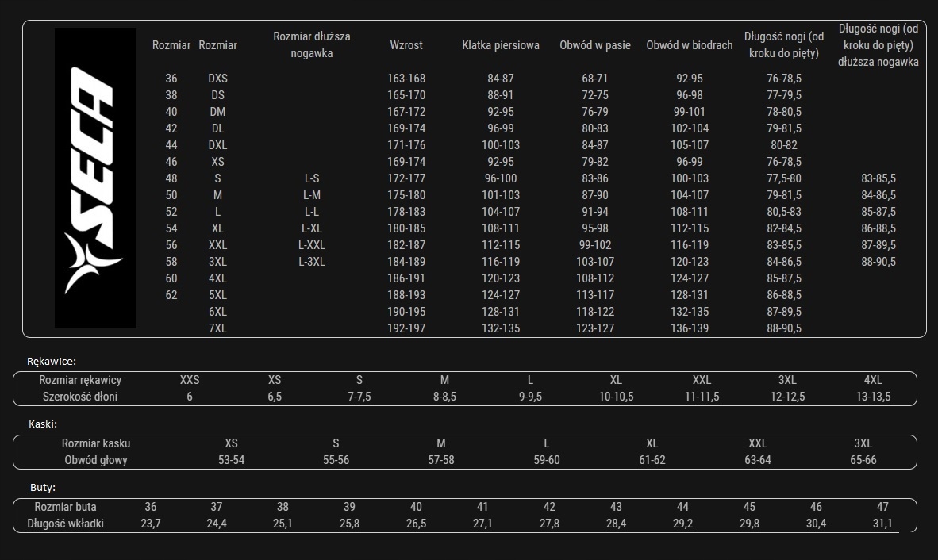The image size is (938, 560).
Task: Click the '7XL' size row label
Action: click(217, 328)
